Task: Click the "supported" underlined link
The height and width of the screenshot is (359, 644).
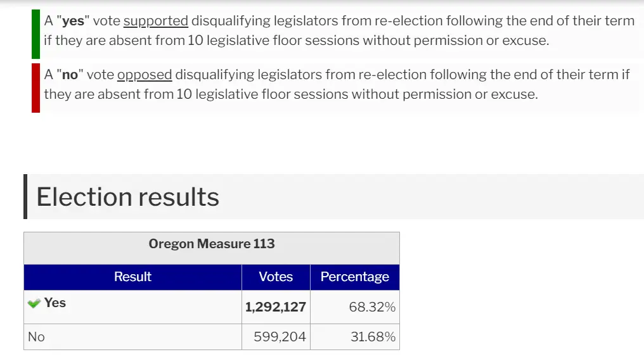Action: click(155, 21)
